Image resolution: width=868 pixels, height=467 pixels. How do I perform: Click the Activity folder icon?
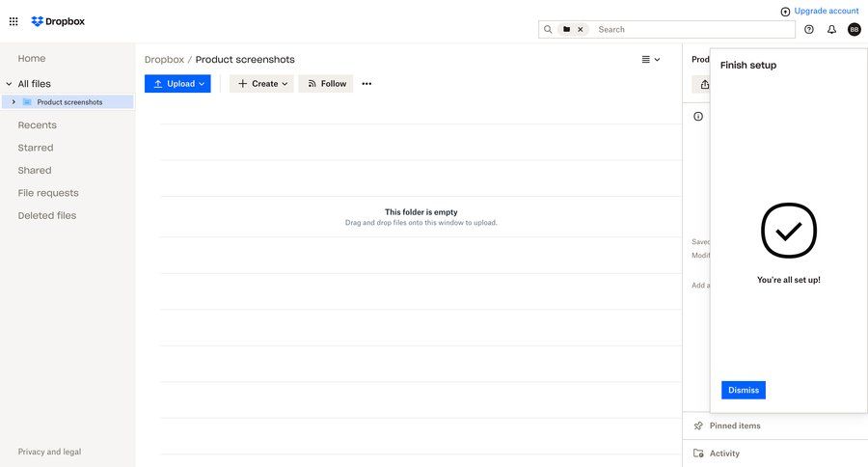point(698,453)
